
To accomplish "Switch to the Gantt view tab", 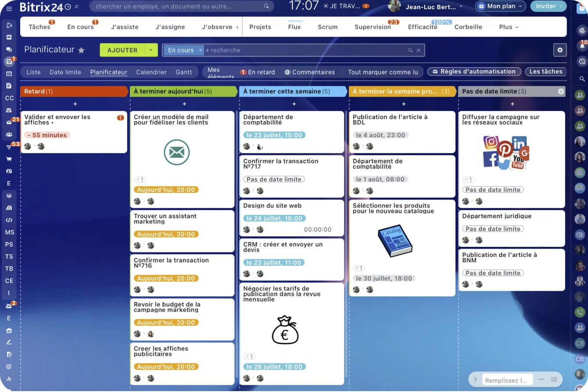I will click(183, 72).
